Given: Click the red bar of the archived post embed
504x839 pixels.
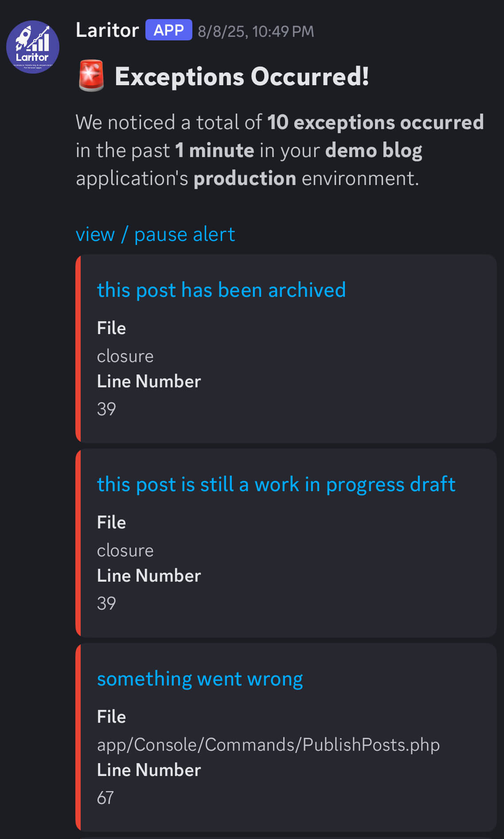Looking at the screenshot, I should pyautogui.click(x=78, y=348).
